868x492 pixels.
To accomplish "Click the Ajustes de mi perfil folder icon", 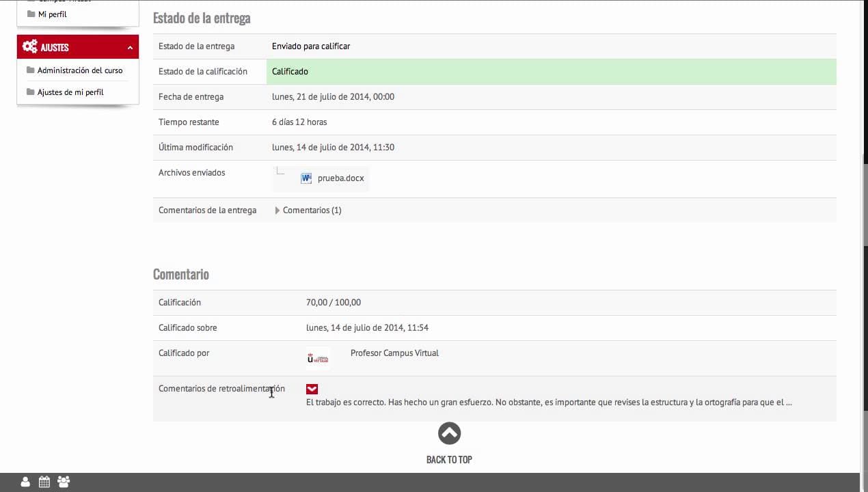I will 30,92.
